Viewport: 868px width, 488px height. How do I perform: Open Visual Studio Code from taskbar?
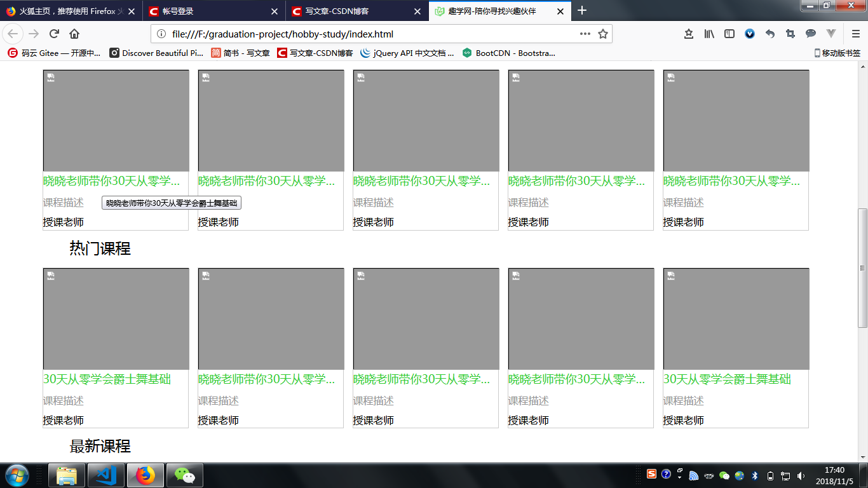pyautogui.click(x=106, y=475)
